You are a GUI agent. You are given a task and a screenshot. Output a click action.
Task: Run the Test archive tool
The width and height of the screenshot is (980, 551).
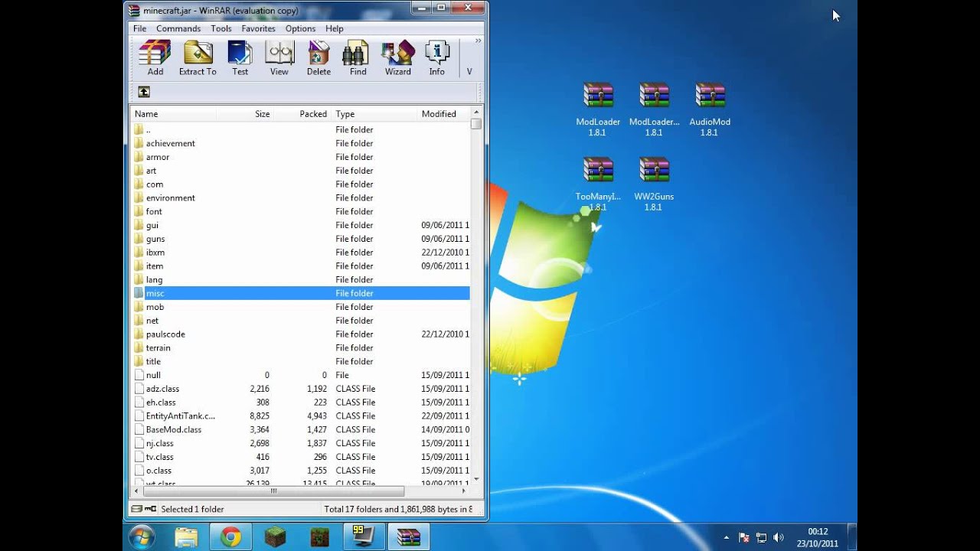pyautogui.click(x=240, y=58)
